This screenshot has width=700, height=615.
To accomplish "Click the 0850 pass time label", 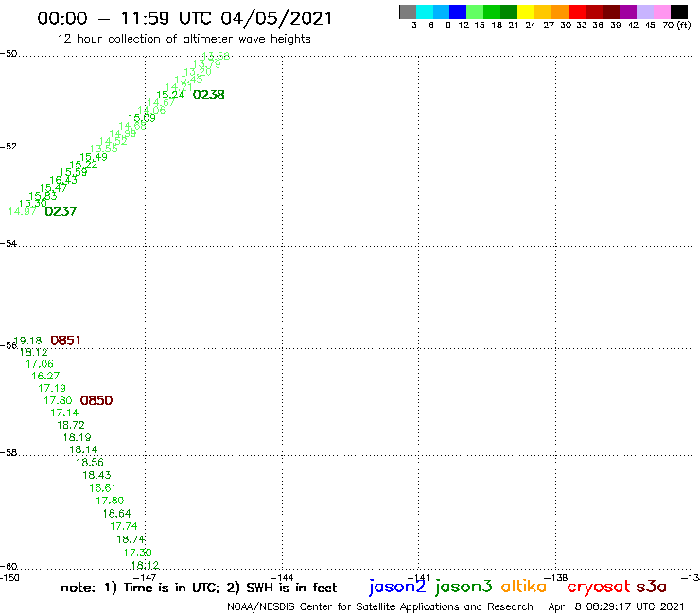I will 96,400.
